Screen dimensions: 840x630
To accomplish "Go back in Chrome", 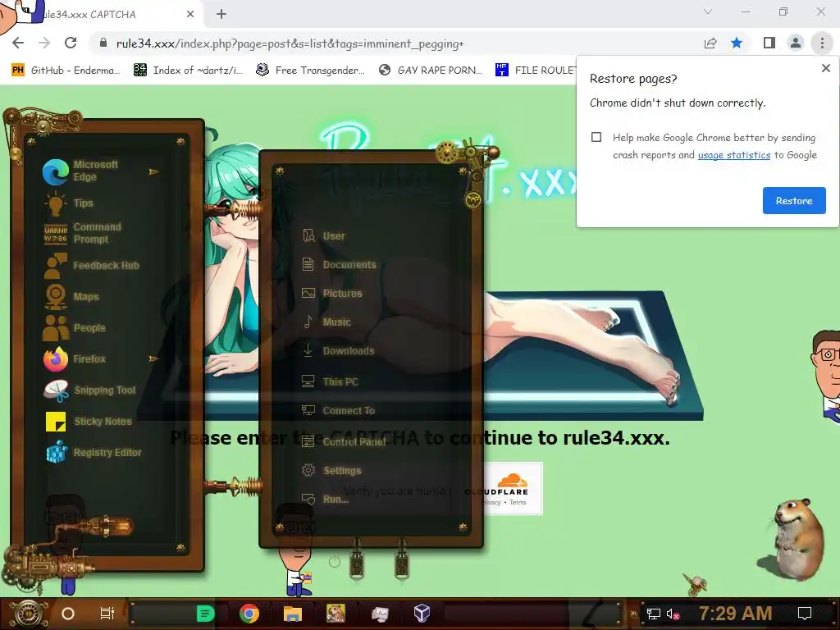I will point(18,43).
